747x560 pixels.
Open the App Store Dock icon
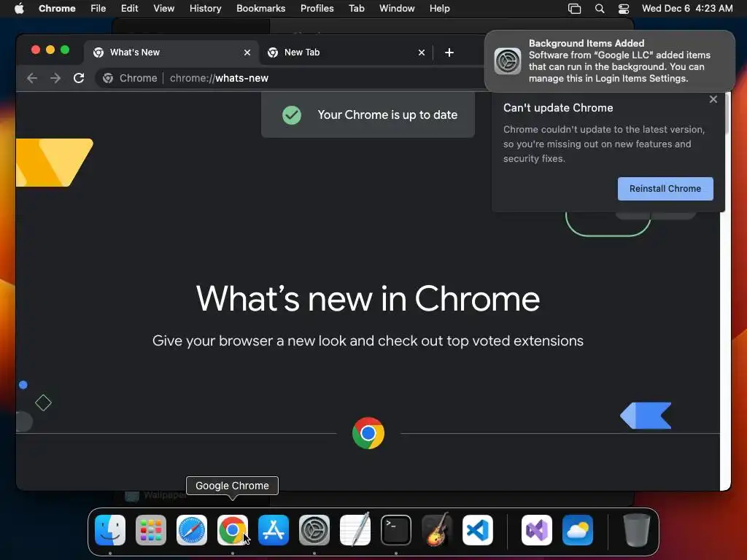(274, 530)
